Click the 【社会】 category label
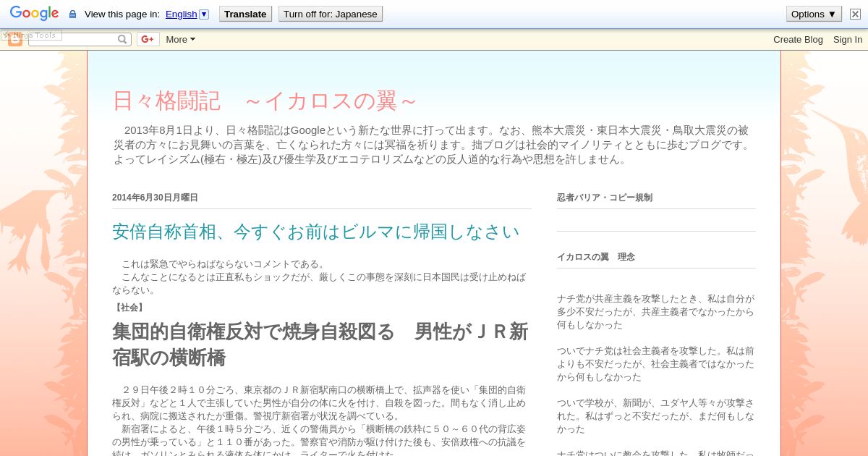Screen dimensions: 868x456 click(129, 308)
